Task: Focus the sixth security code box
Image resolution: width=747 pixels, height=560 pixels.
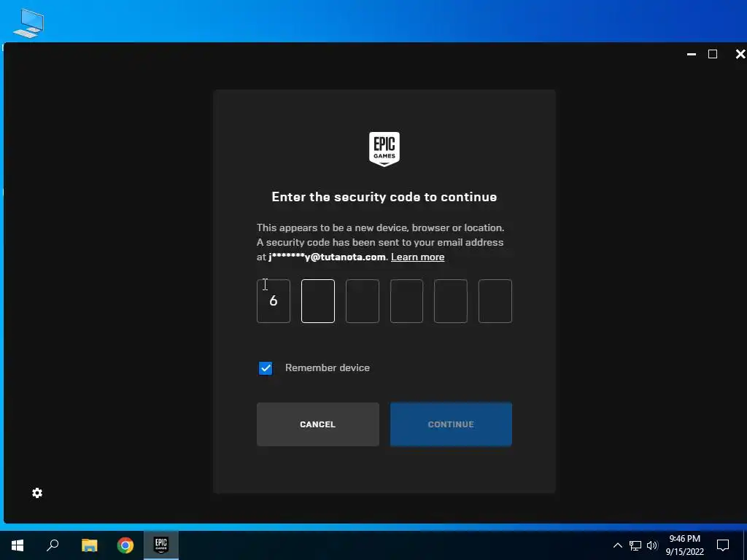Action: point(495,301)
